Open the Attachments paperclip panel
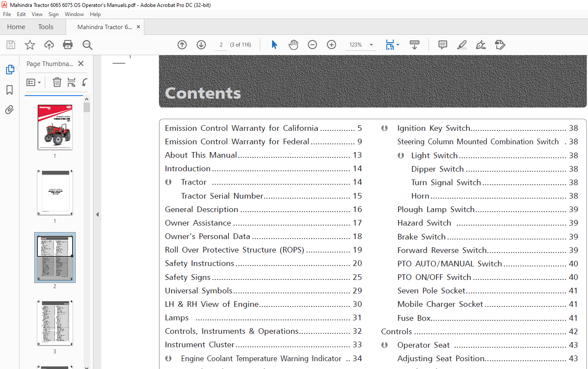The width and height of the screenshot is (588, 369). (10, 110)
